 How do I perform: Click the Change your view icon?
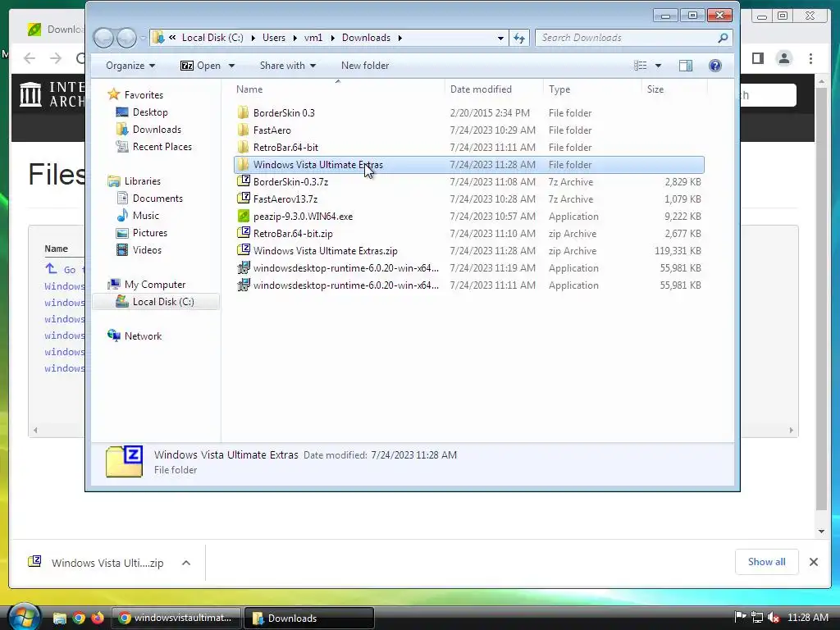tap(640, 66)
